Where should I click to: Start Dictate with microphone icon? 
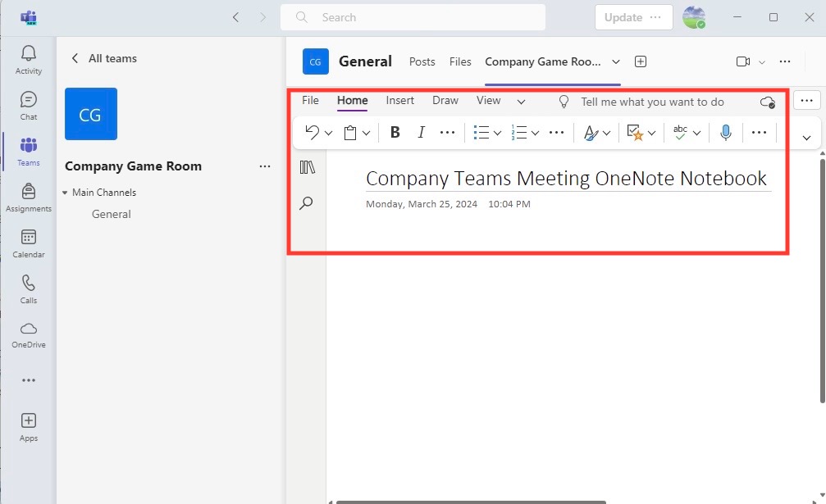tap(725, 133)
